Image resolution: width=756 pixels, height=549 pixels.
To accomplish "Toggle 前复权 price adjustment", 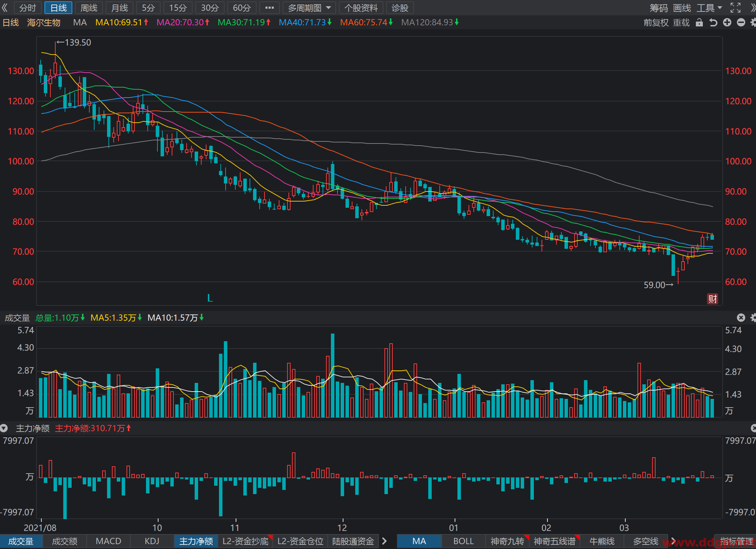I will click(656, 23).
